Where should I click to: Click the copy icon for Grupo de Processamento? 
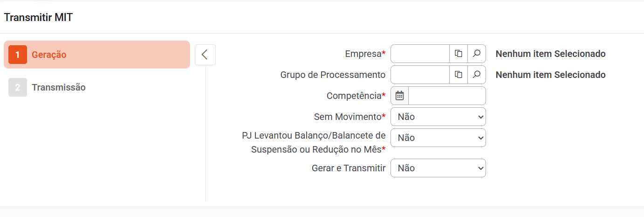tap(459, 75)
